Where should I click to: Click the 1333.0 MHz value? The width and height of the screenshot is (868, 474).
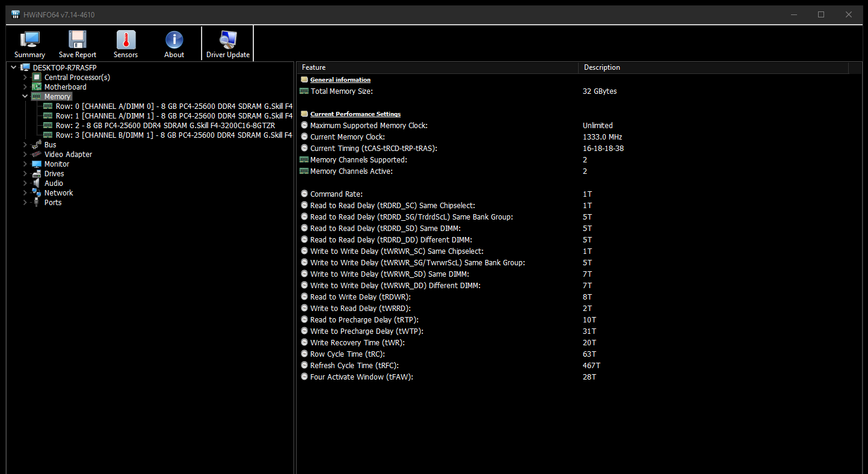point(603,137)
